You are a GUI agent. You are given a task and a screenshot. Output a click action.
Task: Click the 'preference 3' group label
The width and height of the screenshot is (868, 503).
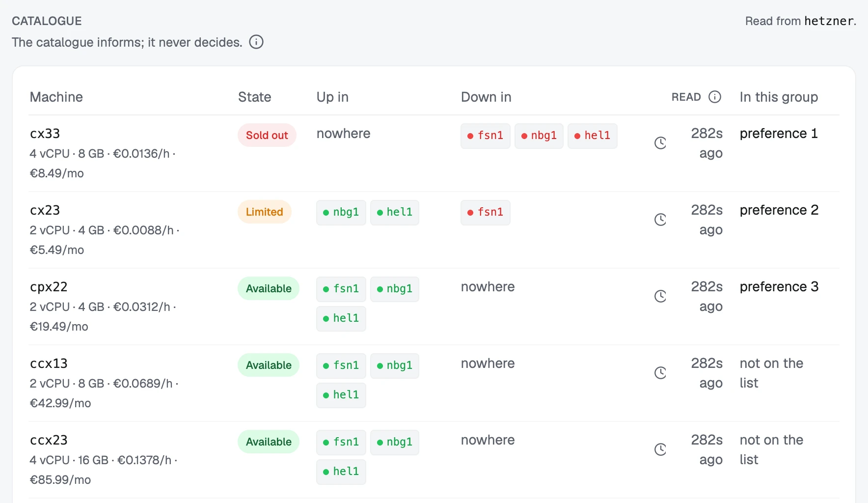[779, 287]
